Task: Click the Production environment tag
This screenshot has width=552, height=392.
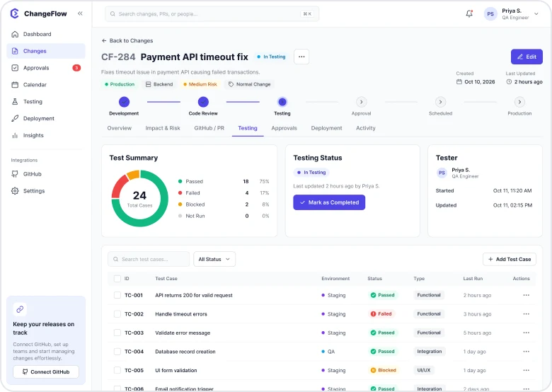Action: [120, 84]
